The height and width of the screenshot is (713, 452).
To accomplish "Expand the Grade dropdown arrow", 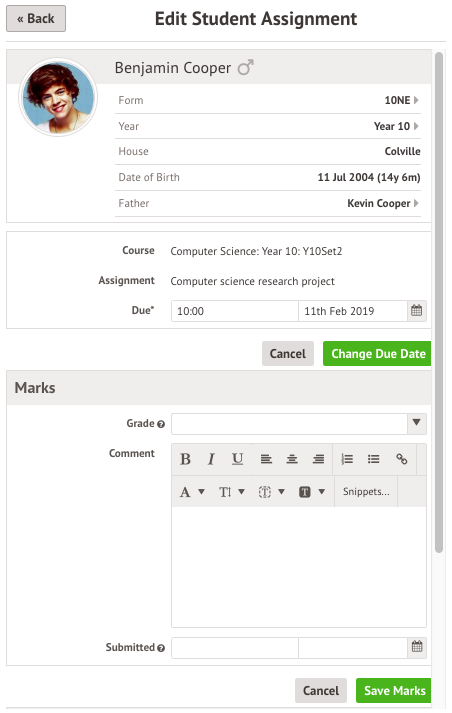I will (x=417, y=423).
